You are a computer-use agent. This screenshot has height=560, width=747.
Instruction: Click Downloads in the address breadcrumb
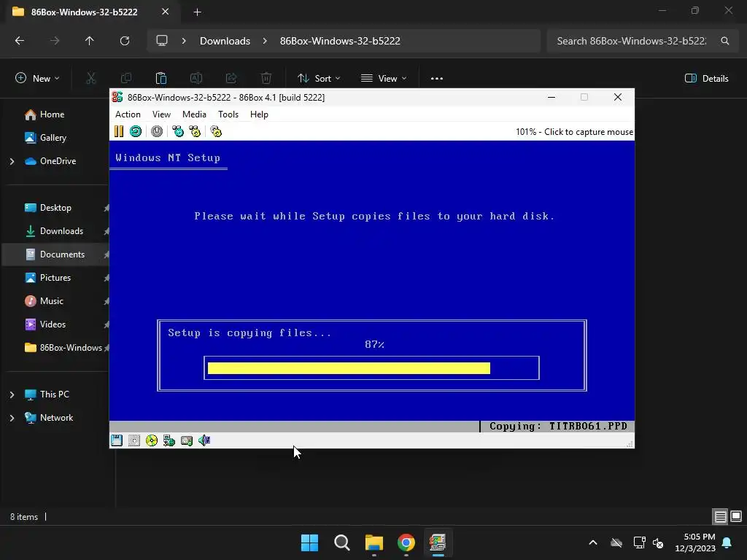(x=225, y=41)
